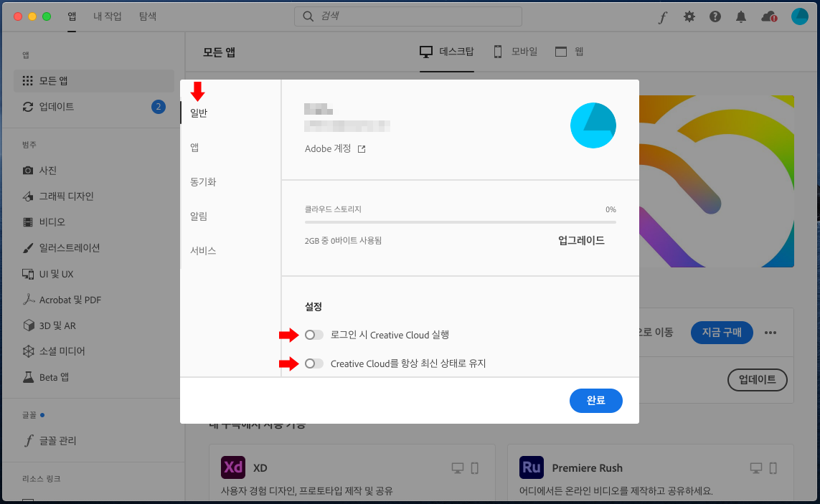Switch to the 웹 tab
This screenshot has width=820, height=504.
(570, 52)
